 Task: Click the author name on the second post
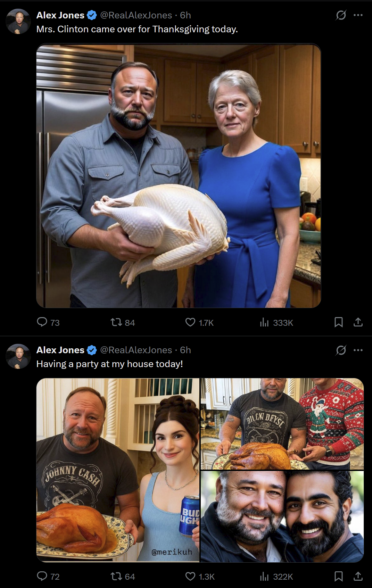(x=60, y=350)
